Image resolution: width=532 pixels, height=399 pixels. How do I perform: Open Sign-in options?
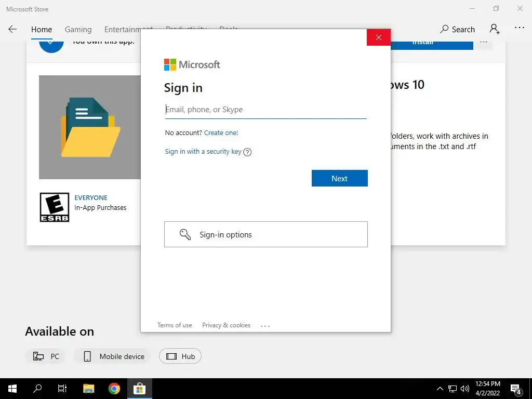[x=265, y=234]
